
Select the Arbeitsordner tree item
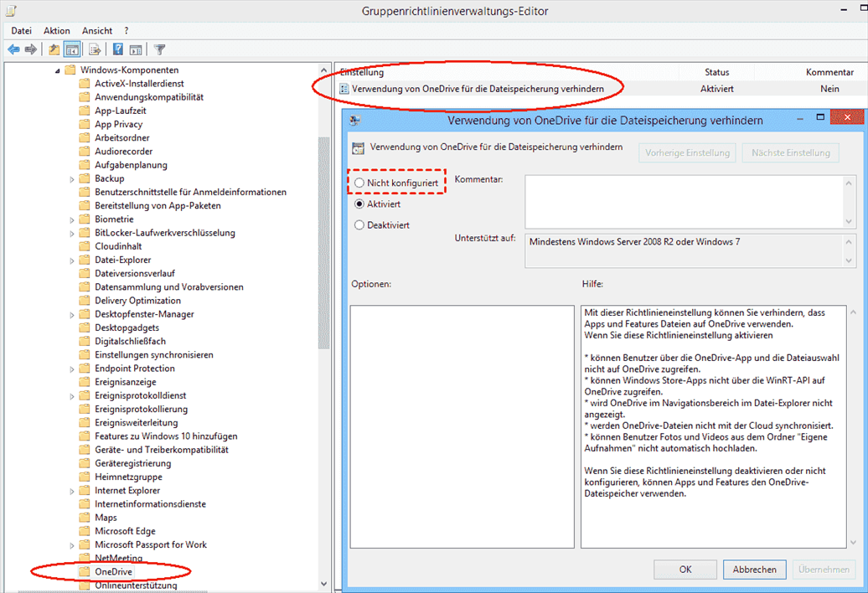(x=121, y=137)
